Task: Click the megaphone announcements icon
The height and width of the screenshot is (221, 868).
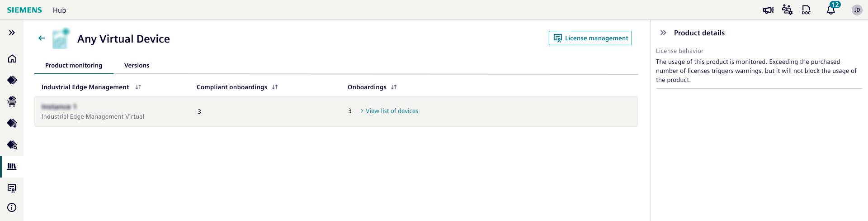Action: (x=768, y=10)
